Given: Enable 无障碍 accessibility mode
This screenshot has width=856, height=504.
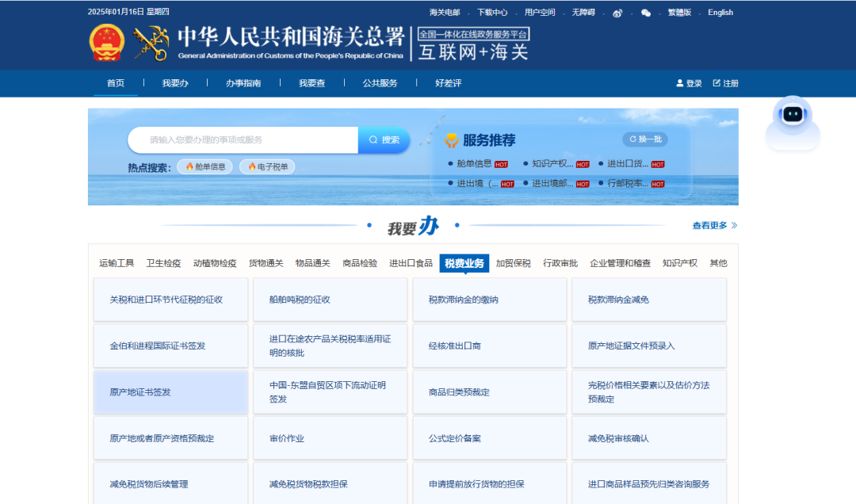Looking at the screenshot, I should [x=583, y=13].
